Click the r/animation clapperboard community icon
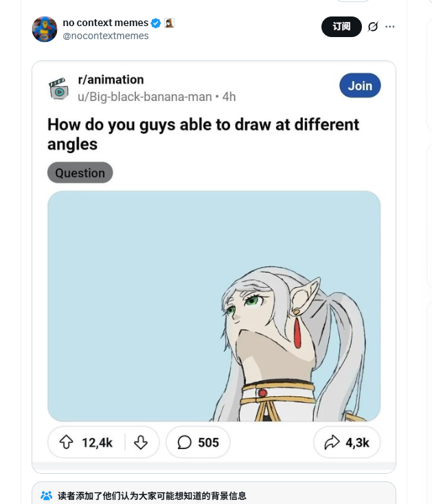The height and width of the screenshot is (504, 432). (58, 89)
